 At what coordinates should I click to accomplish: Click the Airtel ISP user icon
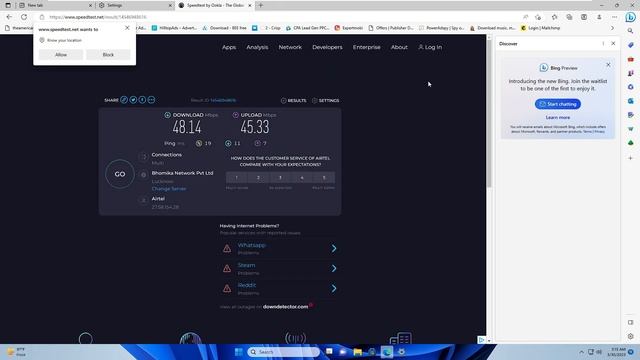point(143,200)
